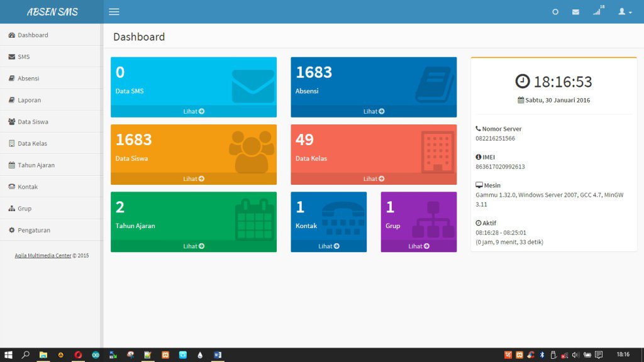Click the date text Sabtu, 30 Januari 2016
Viewport: 644px width, 362px height.
coord(557,100)
